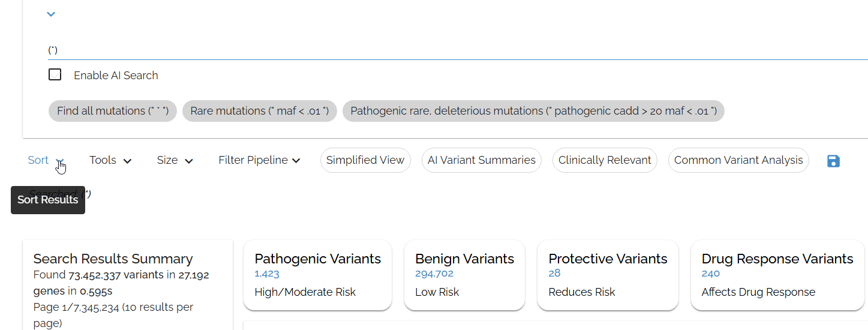Switch to Simplified View
Image resolution: width=868 pixels, height=330 pixels.
click(x=365, y=160)
